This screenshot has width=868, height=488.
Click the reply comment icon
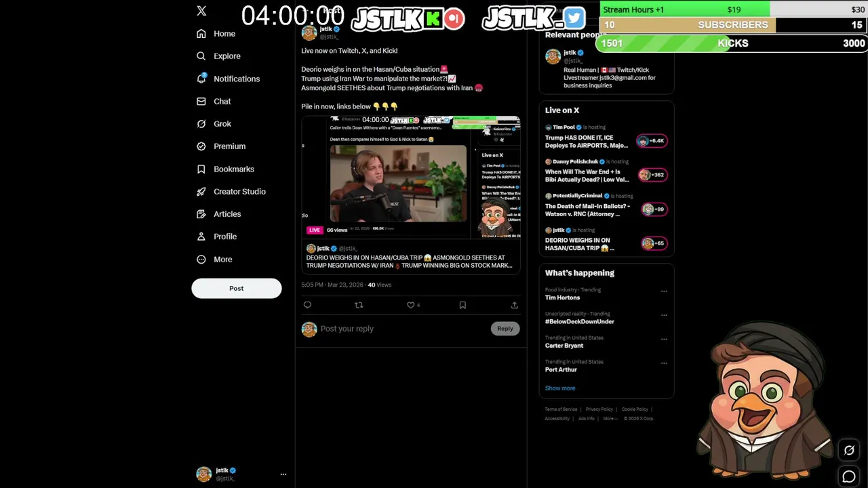tap(307, 305)
